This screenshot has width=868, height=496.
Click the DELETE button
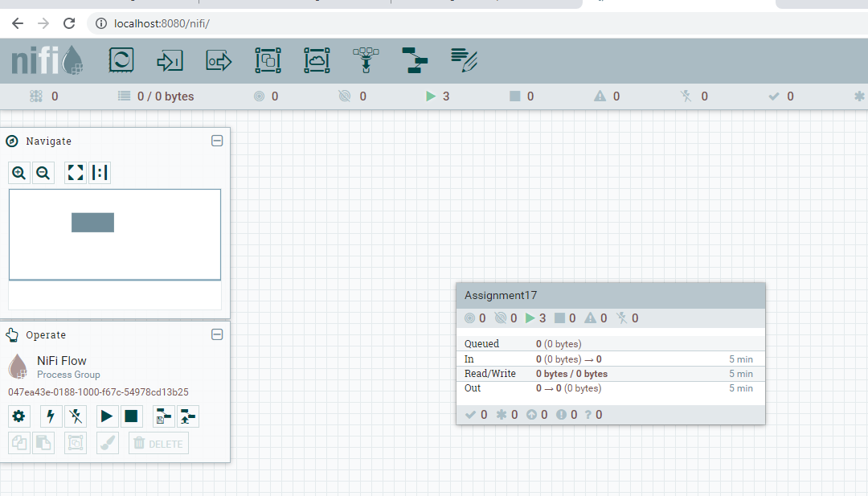[158, 444]
